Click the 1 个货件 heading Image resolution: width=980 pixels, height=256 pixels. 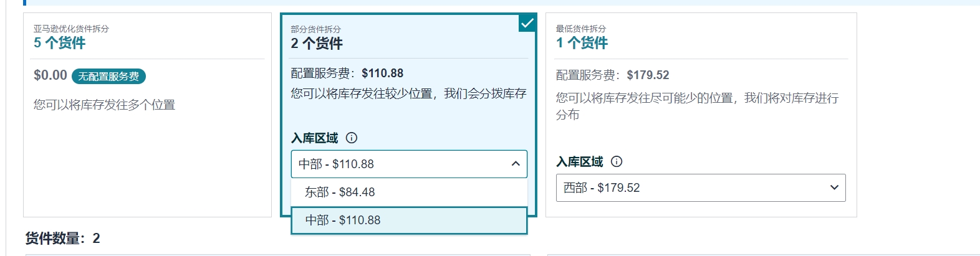[x=582, y=43]
